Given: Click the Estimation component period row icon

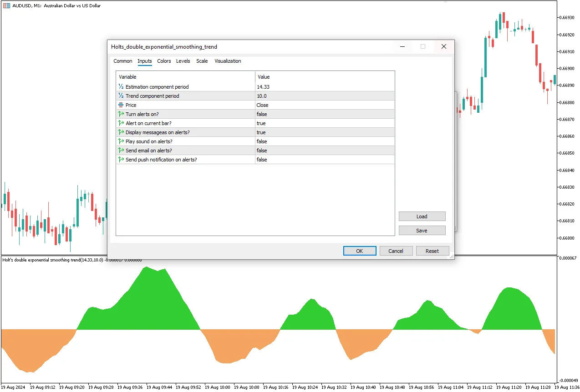Looking at the screenshot, I should [121, 87].
